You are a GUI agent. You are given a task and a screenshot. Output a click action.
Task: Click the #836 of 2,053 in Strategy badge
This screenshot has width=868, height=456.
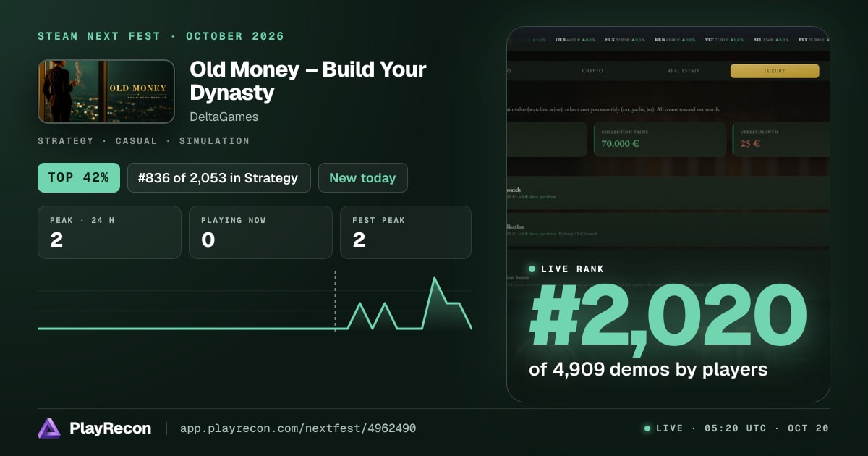click(x=219, y=178)
